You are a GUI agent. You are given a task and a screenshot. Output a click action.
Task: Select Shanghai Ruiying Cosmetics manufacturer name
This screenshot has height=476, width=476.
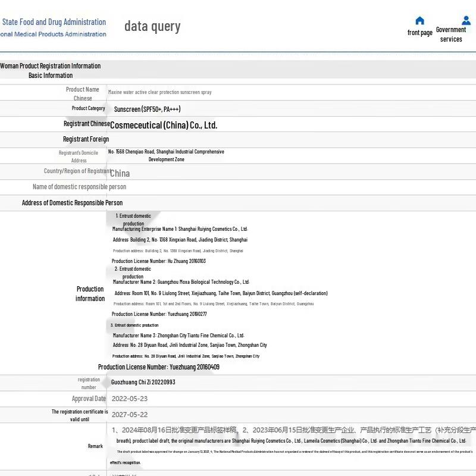pos(180,229)
